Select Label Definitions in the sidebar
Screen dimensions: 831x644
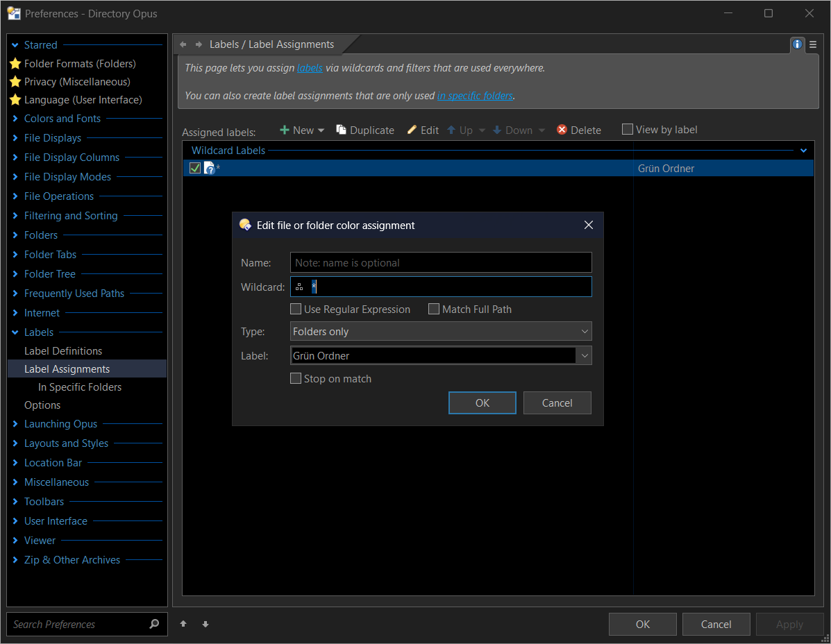(x=63, y=351)
